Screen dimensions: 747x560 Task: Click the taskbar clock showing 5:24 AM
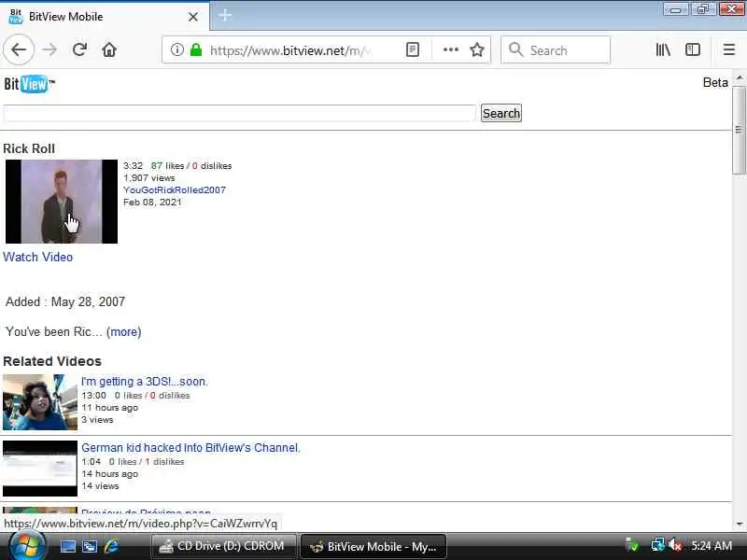click(x=712, y=546)
